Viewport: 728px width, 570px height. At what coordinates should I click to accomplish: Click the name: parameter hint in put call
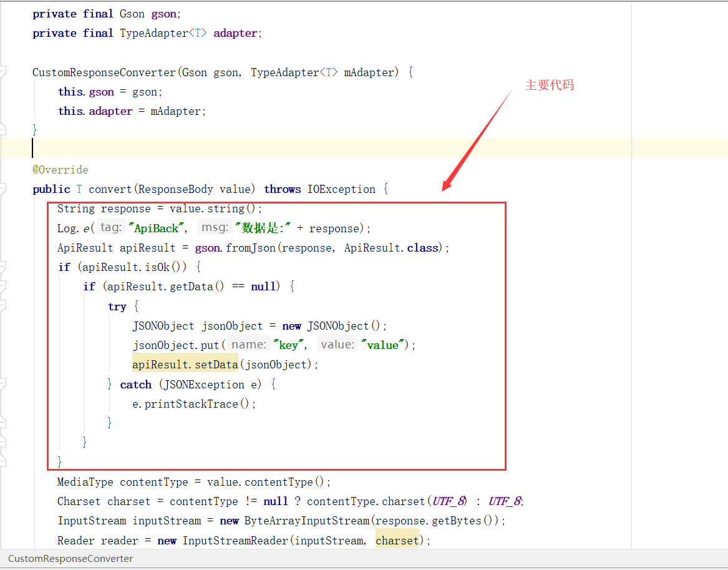pyautogui.click(x=249, y=344)
